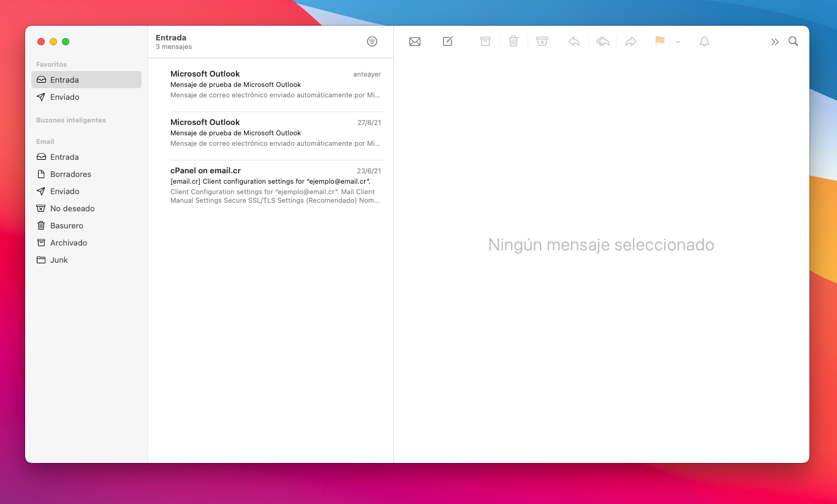This screenshot has width=837, height=504.
Task: Open the No deseado folder
Action: click(72, 208)
